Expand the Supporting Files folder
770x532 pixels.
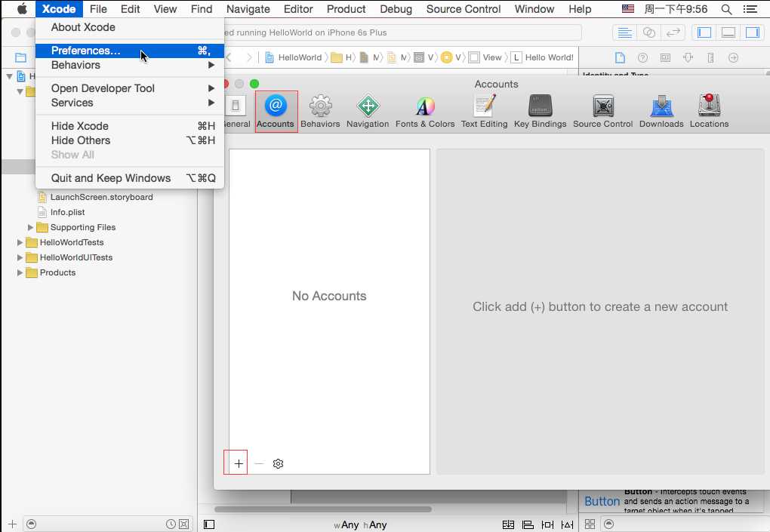click(30, 227)
